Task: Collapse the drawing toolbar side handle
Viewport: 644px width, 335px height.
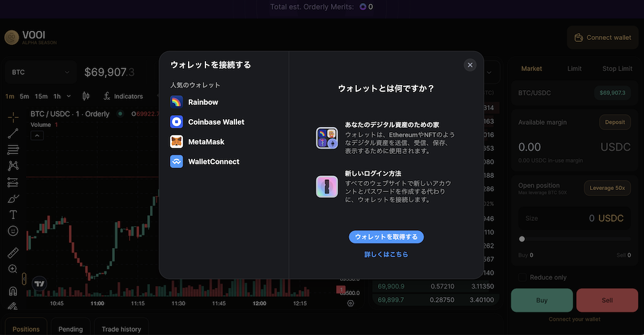Action: 24,279
